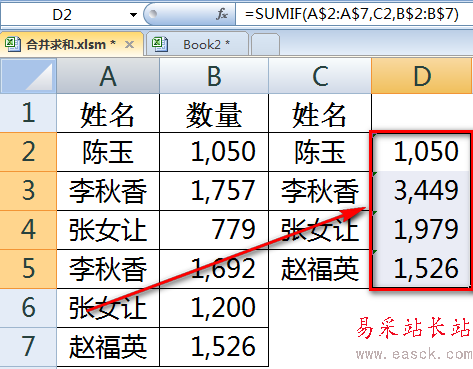The image size is (473, 369).
Task: Click cell A3 containing 李秋香
Action: pos(108,191)
